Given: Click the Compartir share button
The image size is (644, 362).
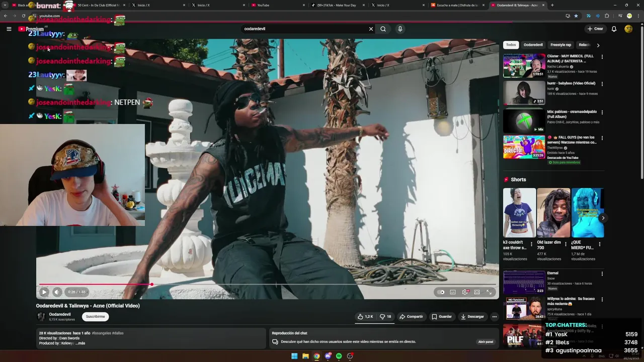Looking at the screenshot, I should [411, 317].
